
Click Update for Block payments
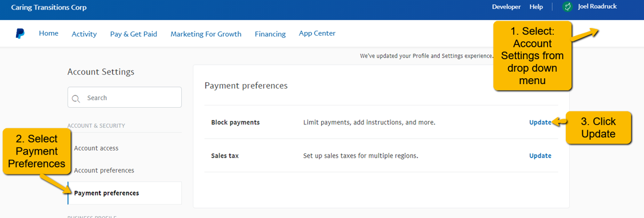[540, 122]
